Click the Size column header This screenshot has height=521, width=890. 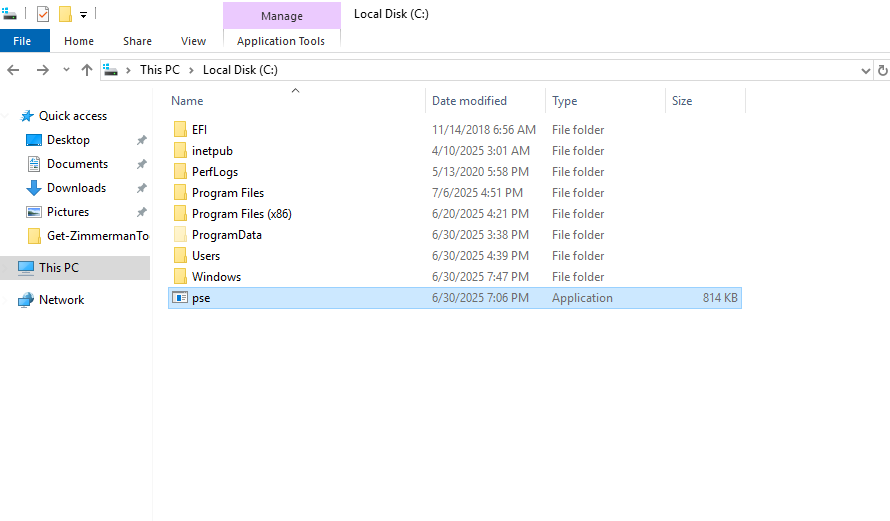click(682, 101)
